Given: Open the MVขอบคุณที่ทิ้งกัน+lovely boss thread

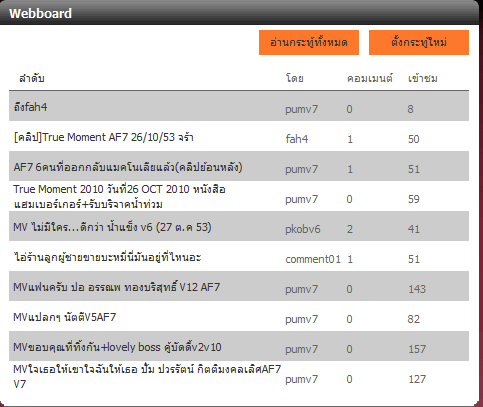Looking at the screenshot, I should (x=117, y=347).
